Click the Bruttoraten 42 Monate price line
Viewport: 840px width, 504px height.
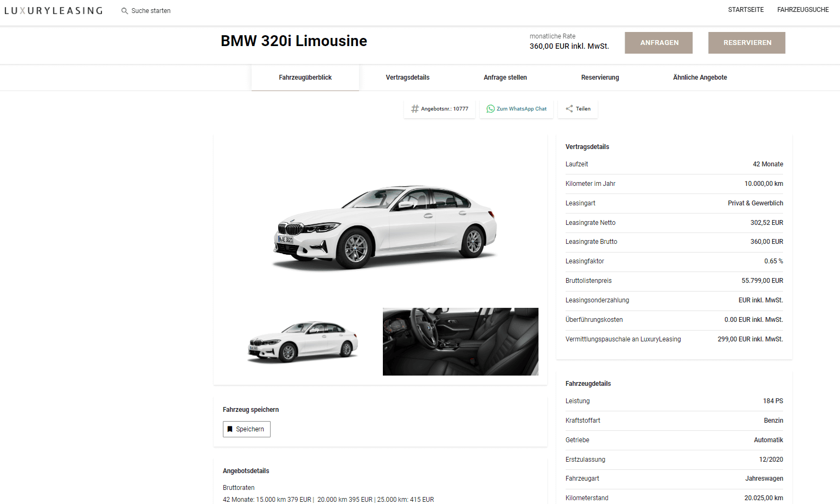328,500
